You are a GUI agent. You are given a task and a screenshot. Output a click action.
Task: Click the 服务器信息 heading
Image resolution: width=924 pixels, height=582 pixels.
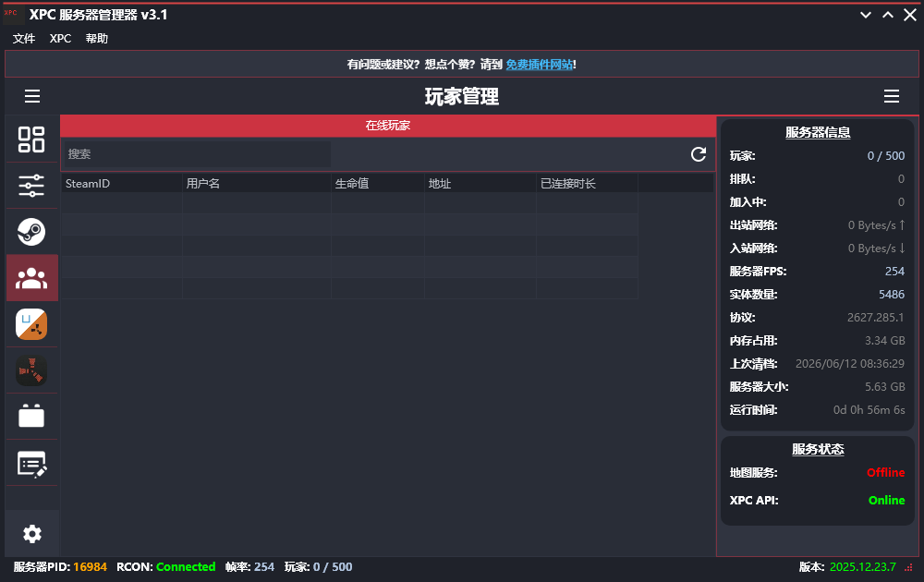[x=818, y=132]
